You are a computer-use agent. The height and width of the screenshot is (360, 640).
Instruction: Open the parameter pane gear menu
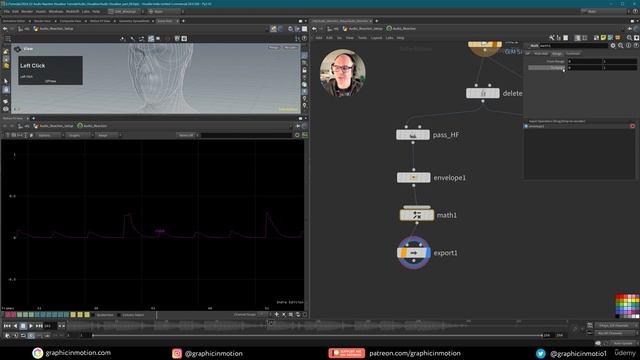point(613,46)
